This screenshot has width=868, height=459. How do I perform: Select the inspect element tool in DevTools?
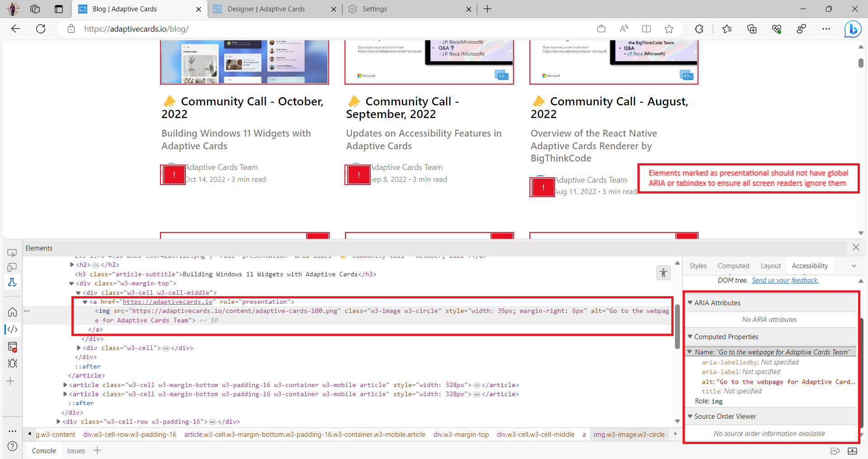[x=12, y=253]
